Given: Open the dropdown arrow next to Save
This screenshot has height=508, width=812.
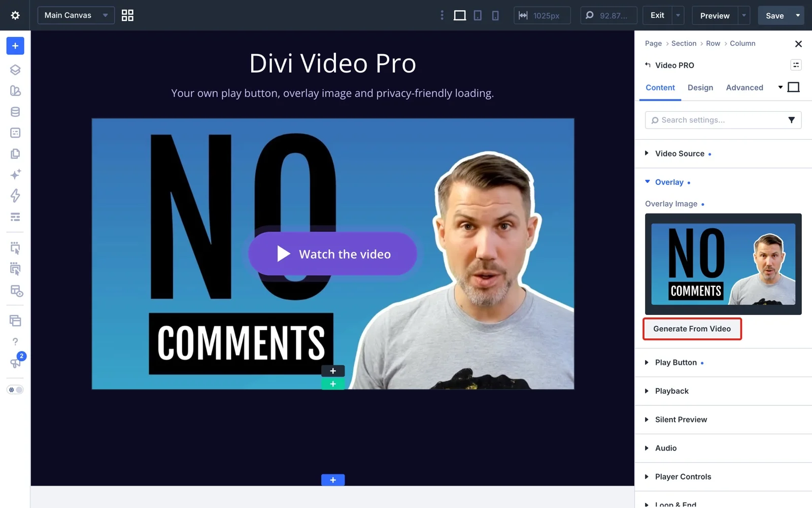Looking at the screenshot, I should coord(798,15).
